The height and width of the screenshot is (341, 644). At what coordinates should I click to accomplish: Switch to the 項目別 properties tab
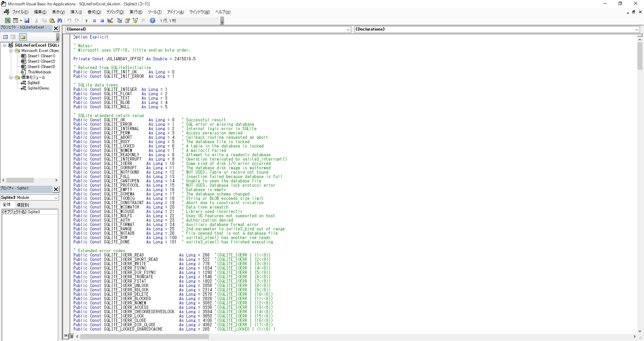[x=23, y=205]
